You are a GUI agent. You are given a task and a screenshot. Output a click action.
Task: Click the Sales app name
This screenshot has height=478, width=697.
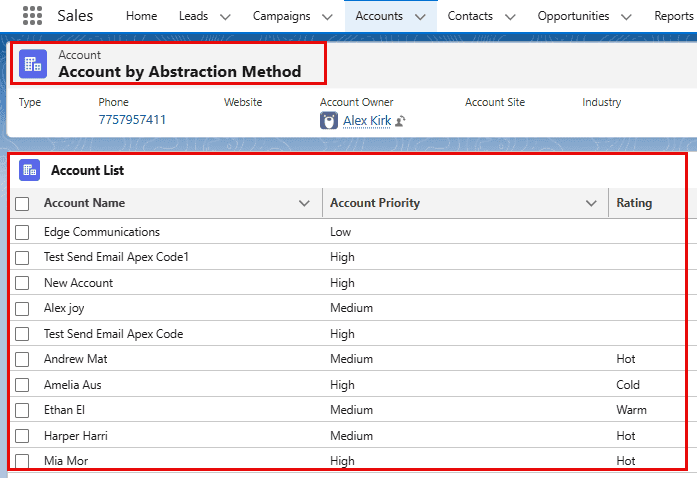point(75,16)
